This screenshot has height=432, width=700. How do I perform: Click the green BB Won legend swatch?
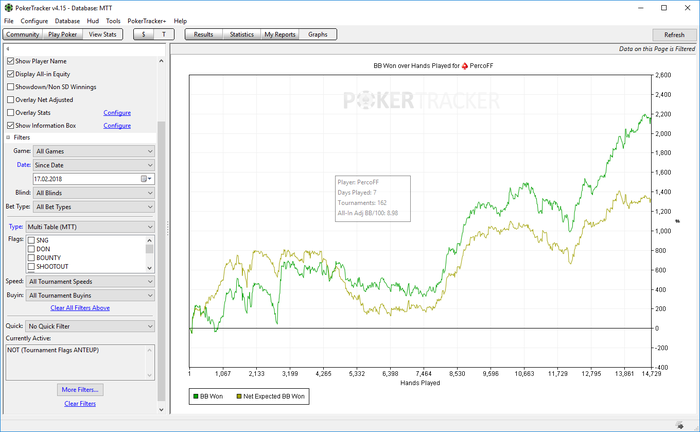[194, 397]
